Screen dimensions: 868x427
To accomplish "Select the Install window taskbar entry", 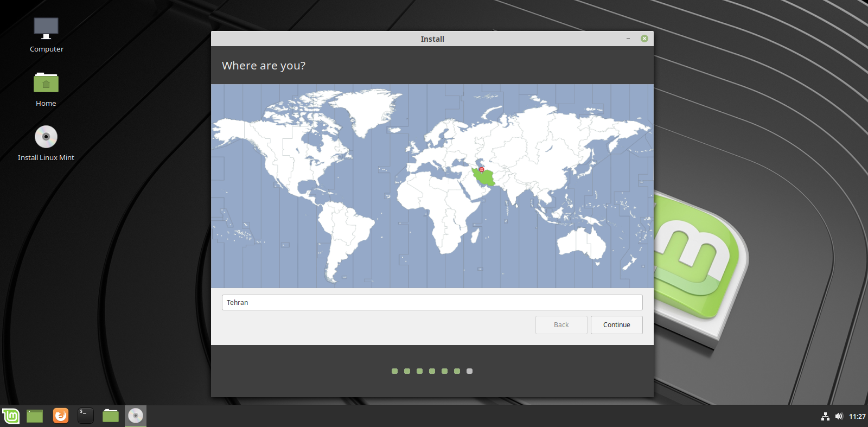I will pyautogui.click(x=136, y=416).
